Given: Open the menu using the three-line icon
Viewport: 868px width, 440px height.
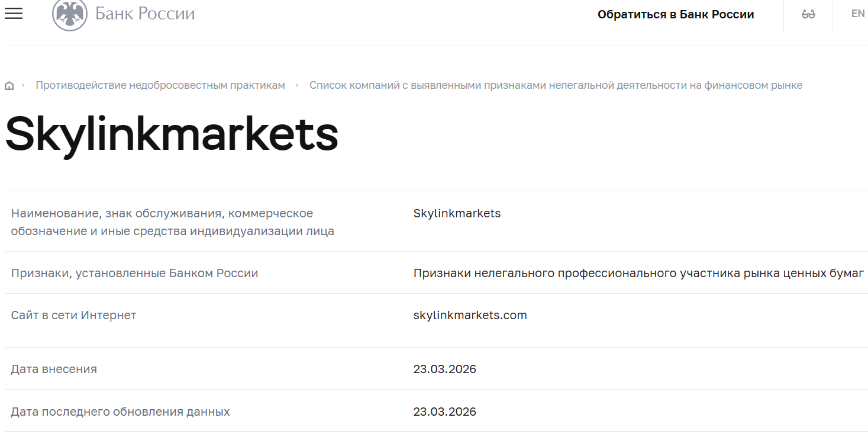Looking at the screenshot, I should coord(13,13).
